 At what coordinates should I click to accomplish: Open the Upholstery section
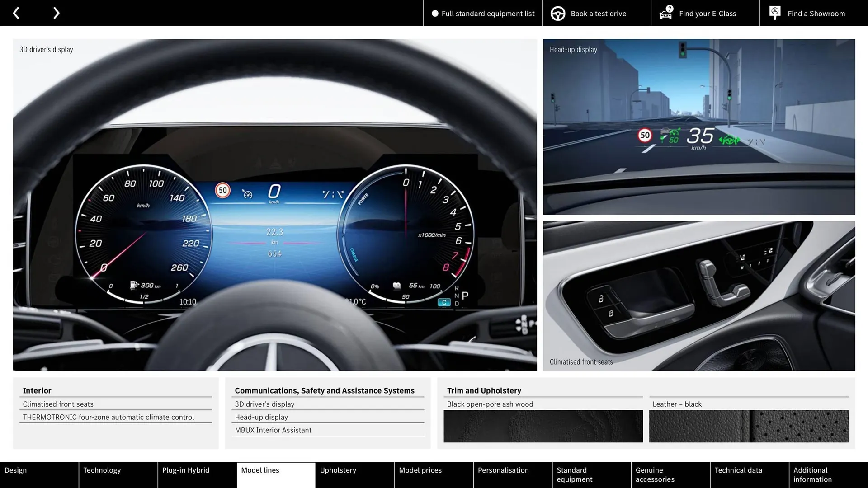point(354,475)
